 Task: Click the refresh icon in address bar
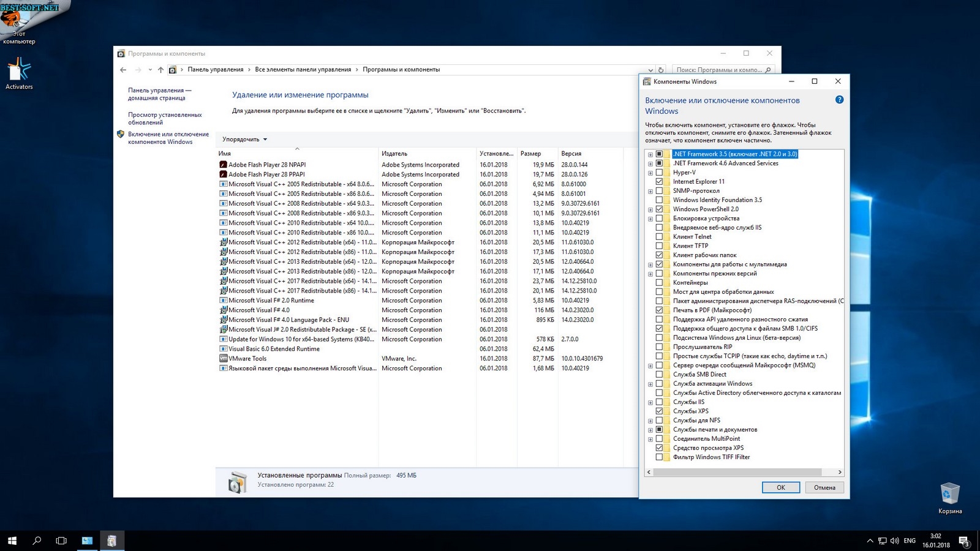(x=661, y=70)
